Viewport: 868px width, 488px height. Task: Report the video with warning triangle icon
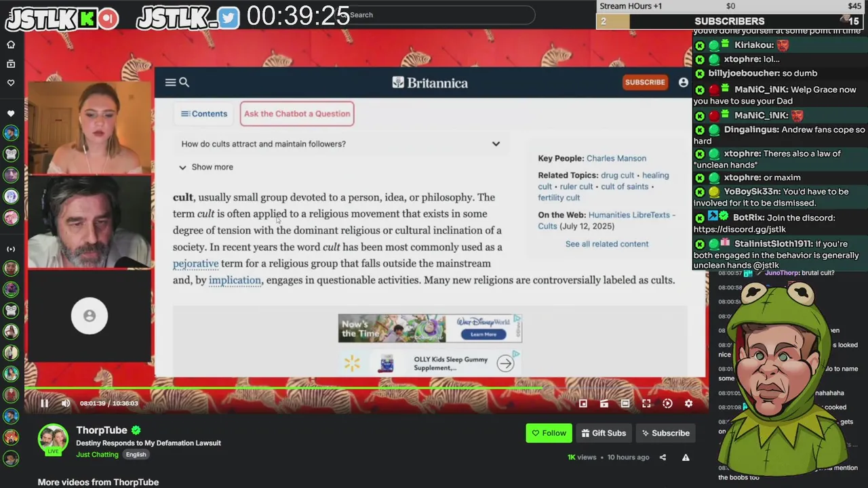pos(686,457)
